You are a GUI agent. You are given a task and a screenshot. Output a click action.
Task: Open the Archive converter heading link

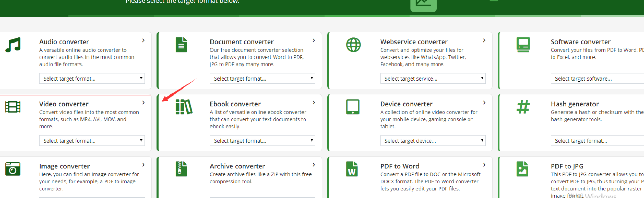click(x=237, y=166)
